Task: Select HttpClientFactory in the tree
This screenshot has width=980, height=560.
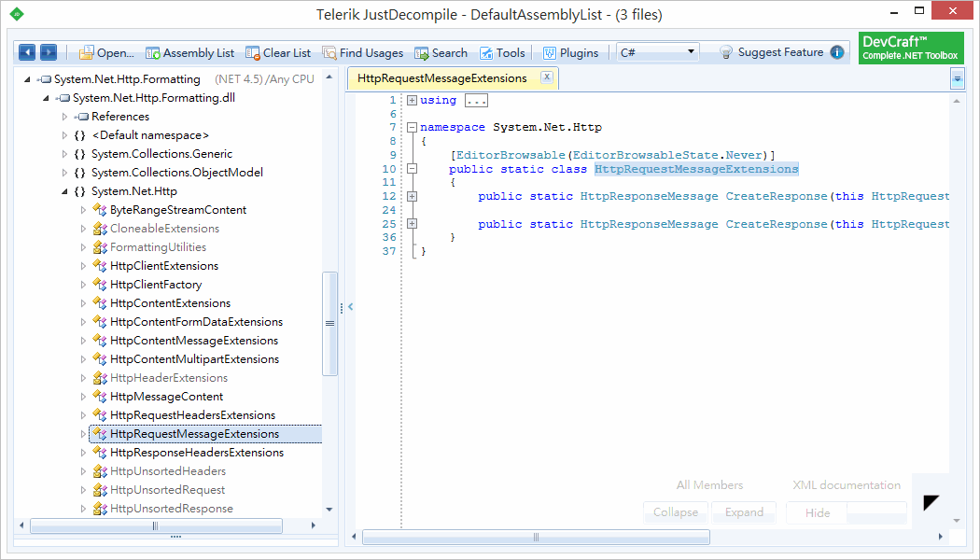Action: 156,285
